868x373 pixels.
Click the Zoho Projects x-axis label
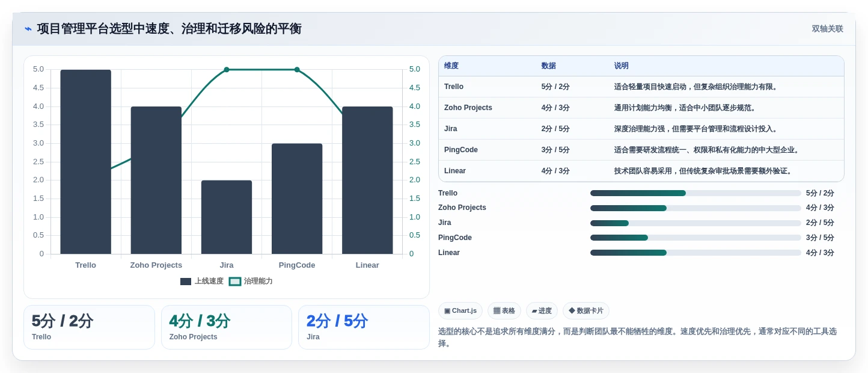point(156,265)
